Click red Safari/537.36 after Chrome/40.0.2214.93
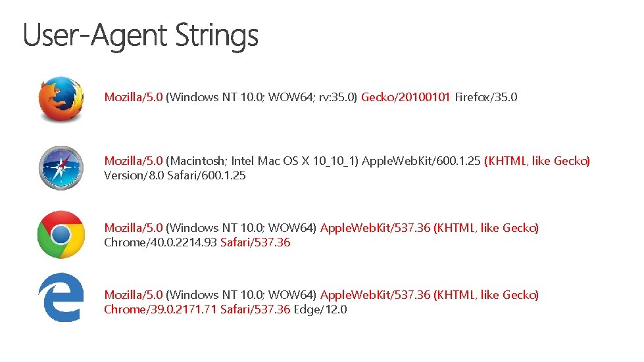The image size is (644, 362). pos(255,242)
